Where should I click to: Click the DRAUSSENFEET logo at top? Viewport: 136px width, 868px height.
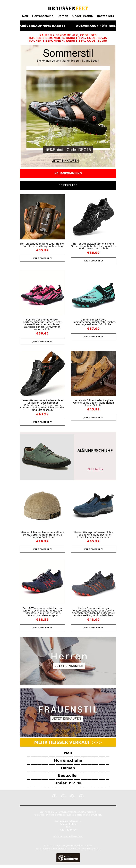click(68, 8)
